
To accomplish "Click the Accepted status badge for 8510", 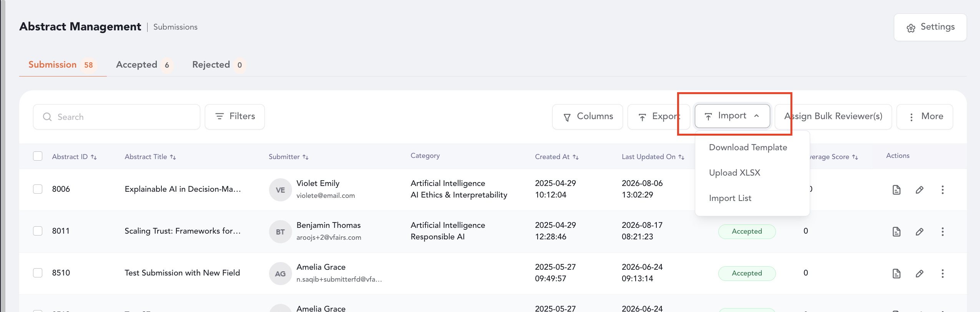I will [x=747, y=273].
